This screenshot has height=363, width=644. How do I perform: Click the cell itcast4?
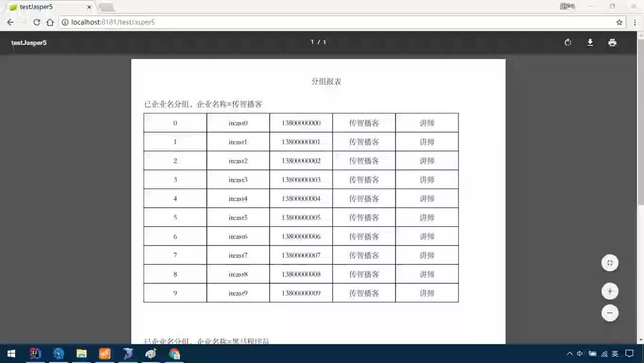point(238,199)
